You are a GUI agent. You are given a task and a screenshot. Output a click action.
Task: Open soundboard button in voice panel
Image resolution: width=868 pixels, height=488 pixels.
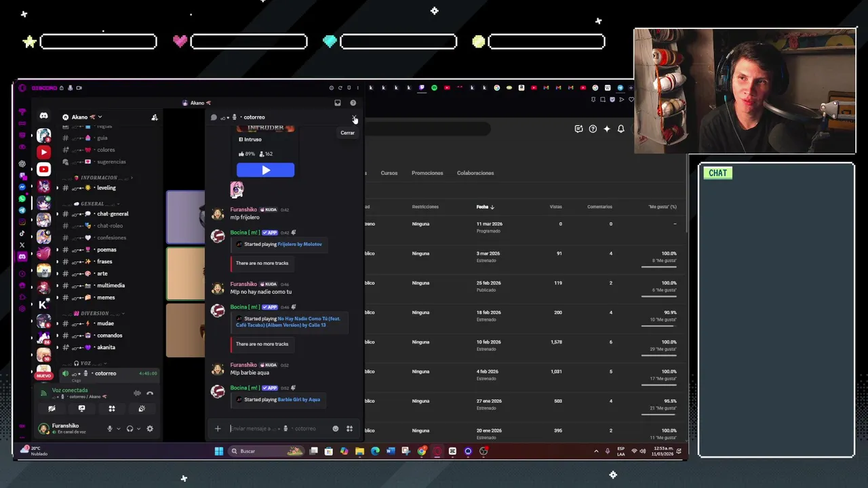tap(142, 409)
